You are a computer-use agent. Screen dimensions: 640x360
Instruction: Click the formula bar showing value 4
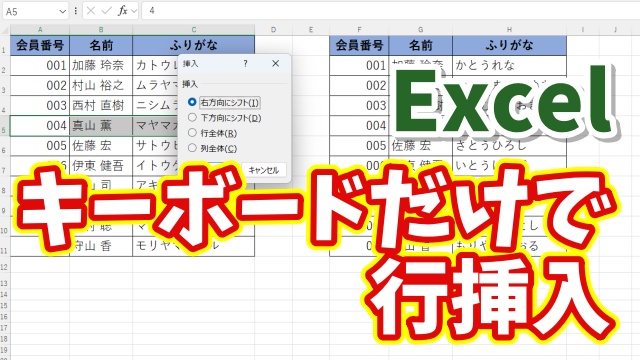[391, 11]
